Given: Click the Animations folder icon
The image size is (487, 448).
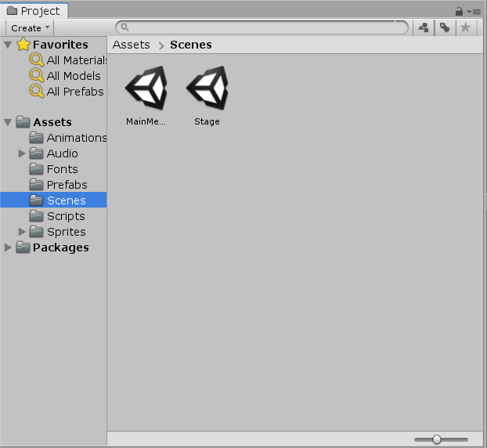Looking at the screenshot, I should 36,138.
